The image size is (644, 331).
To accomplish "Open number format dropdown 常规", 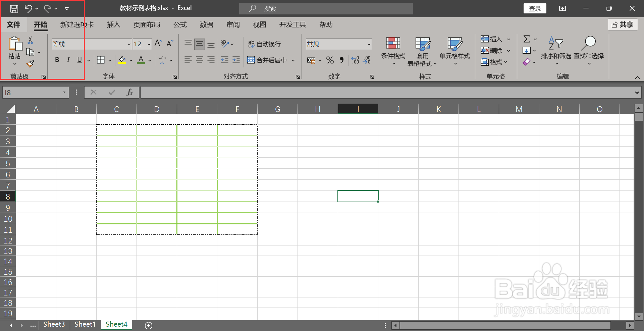I will point(369,44).
